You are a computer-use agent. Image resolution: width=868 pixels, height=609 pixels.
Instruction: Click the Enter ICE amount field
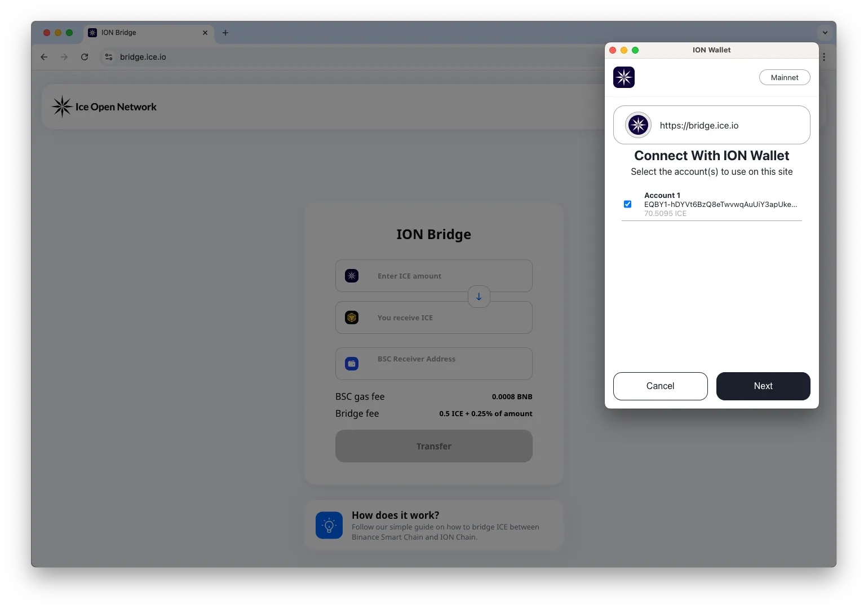pyautogui.click(x=434, y=276)
